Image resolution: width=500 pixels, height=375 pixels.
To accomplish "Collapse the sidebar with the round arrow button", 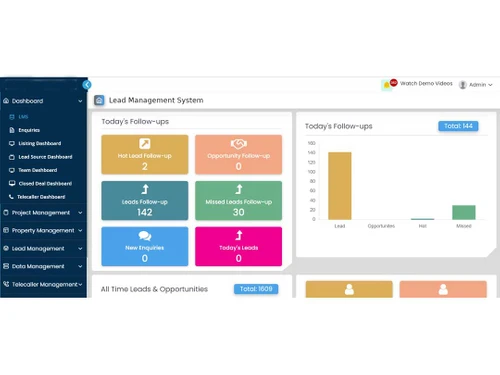I will point(87,85).
